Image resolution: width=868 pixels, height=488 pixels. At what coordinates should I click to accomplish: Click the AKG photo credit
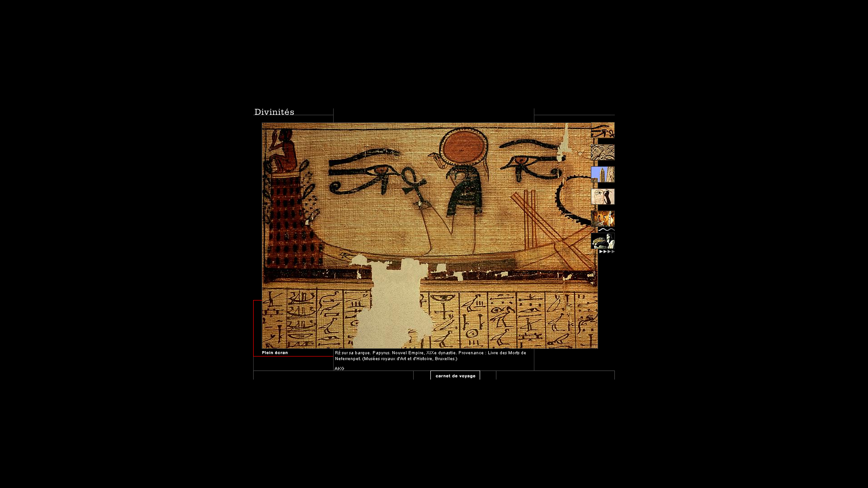coord(340,369)
